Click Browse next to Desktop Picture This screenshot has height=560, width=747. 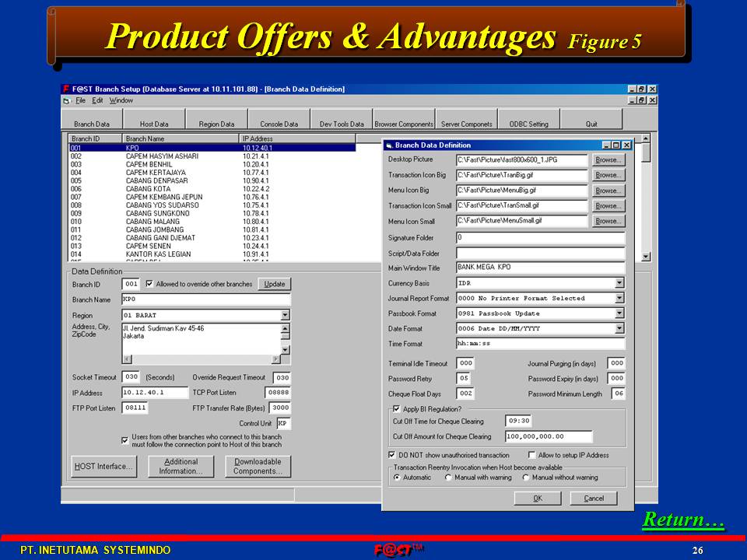pos(608,159)
